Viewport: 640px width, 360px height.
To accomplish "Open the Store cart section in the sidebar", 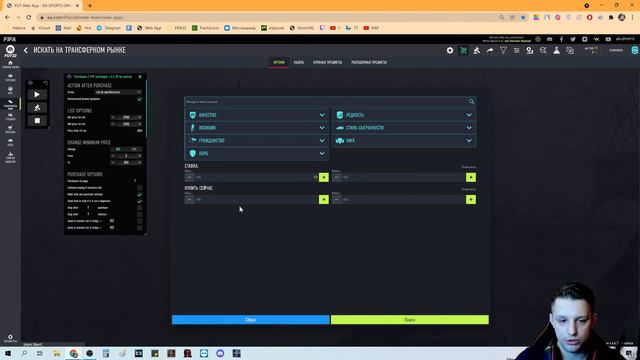I will [x=10, y=129].
